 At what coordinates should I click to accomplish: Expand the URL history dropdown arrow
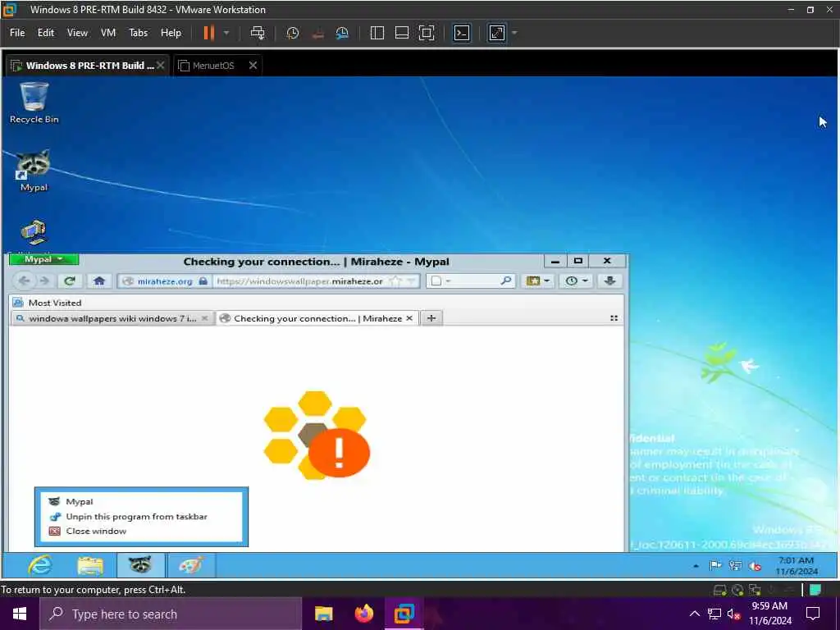[412, 281]
